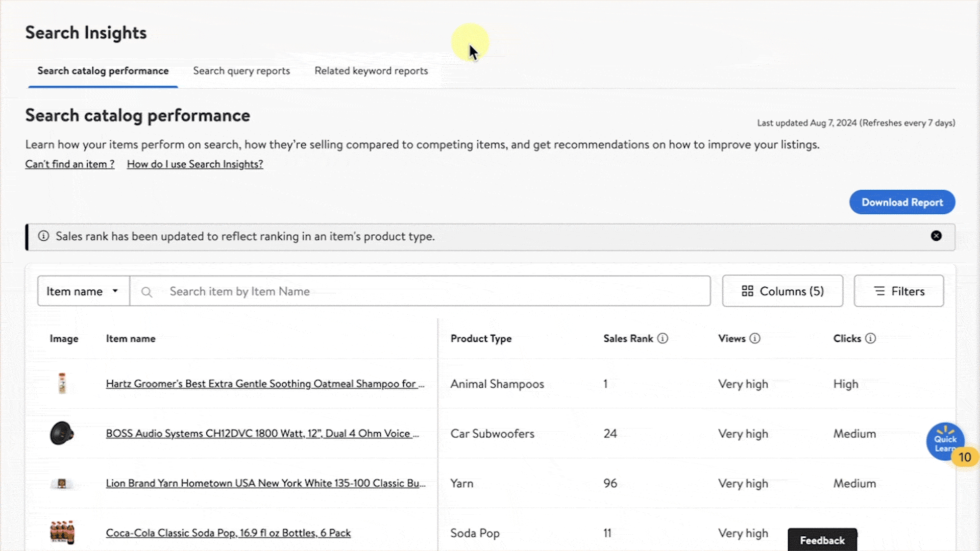Click sales rank value 11

tap(607, 533)
